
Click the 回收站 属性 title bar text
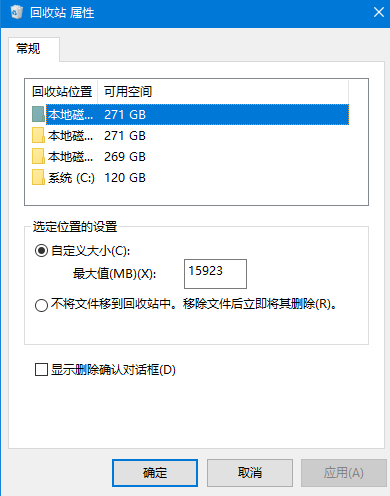tap(62, 13)
